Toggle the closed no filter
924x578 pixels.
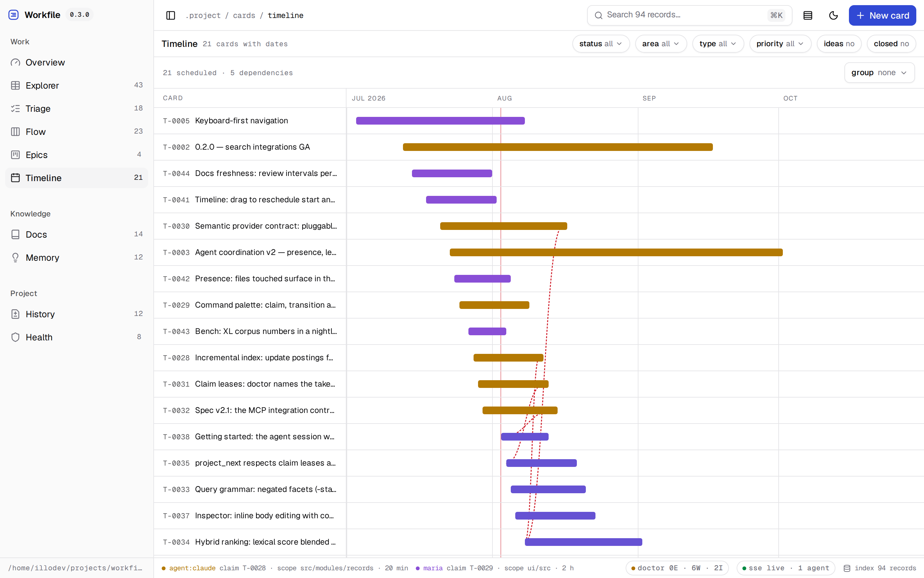[x=891, y=44]
